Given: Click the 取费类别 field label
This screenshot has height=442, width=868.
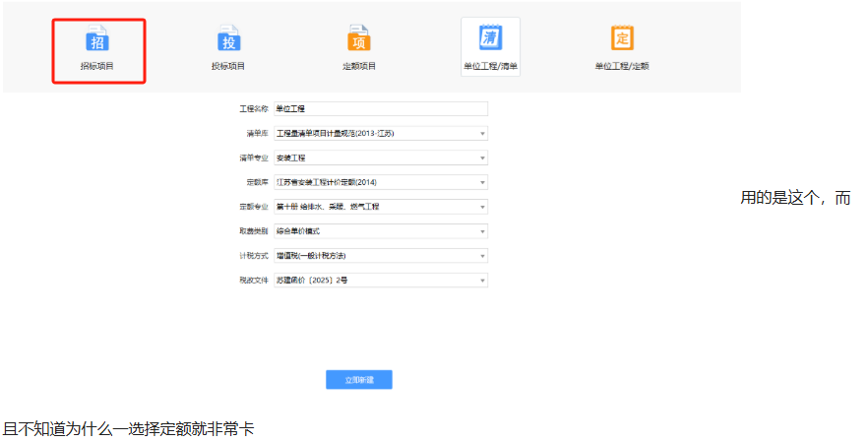Looking at the screenshot, I should [254, 231].
